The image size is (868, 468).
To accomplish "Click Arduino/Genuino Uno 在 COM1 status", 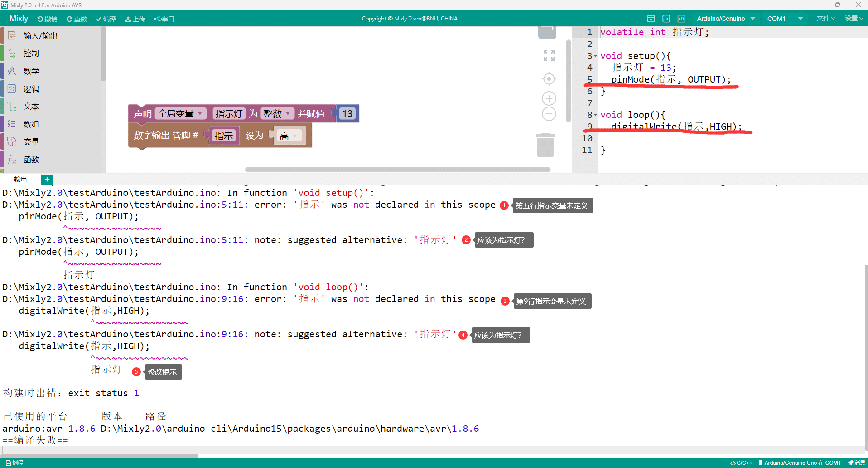I will tap(800, 463).
